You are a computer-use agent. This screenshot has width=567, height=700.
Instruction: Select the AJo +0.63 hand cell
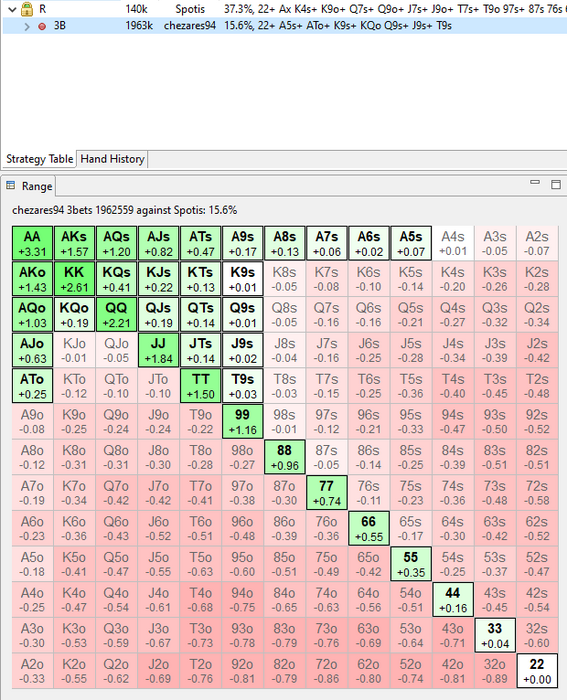[32, 350]
